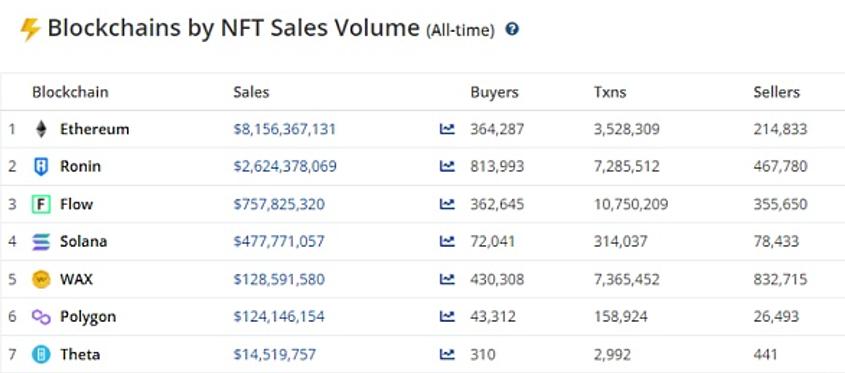Screen dimensions: 845x373
Task: Open the Ronin sales chart icon
Action: [447, 167]
